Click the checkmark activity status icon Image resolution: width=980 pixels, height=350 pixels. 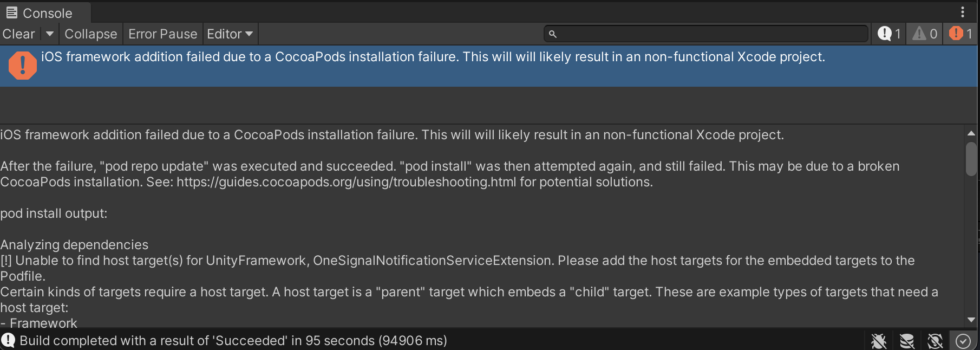tap(963, 341)
